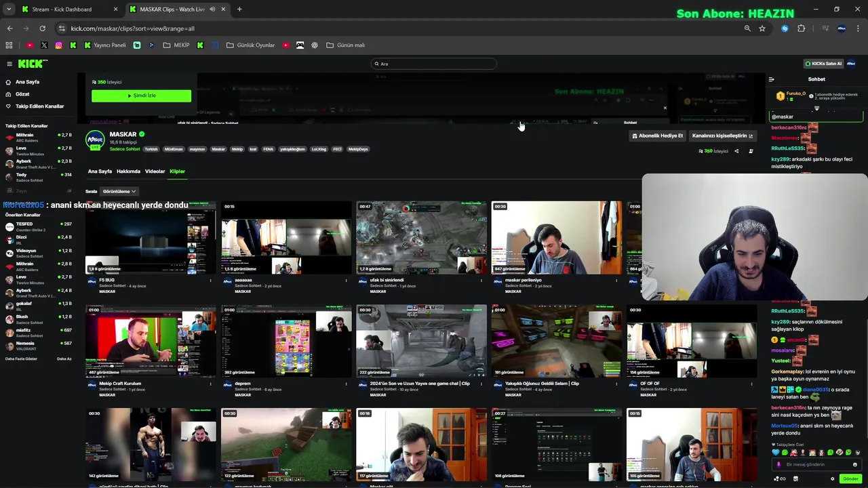868x488 pixels.
Task: Switch to the Ana Sayfa channel tab
Action: click(x=100, y=171)
